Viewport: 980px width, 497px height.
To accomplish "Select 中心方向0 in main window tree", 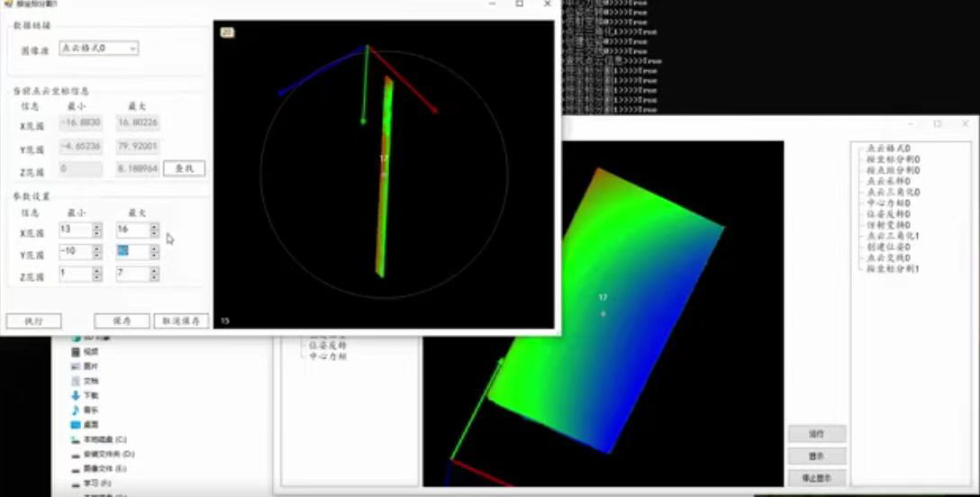I will pyautogui.click(x=889, y=203).
